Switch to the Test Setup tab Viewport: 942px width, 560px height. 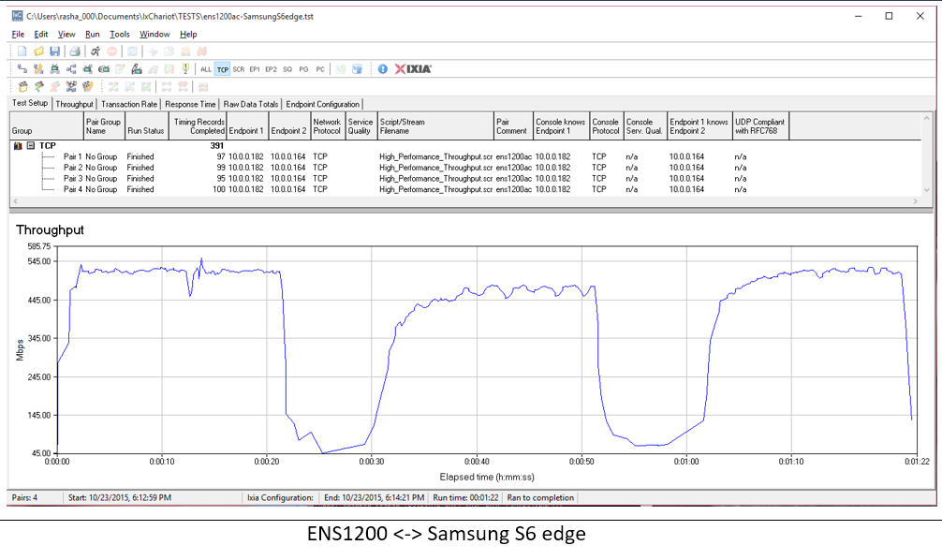point(30,103)
